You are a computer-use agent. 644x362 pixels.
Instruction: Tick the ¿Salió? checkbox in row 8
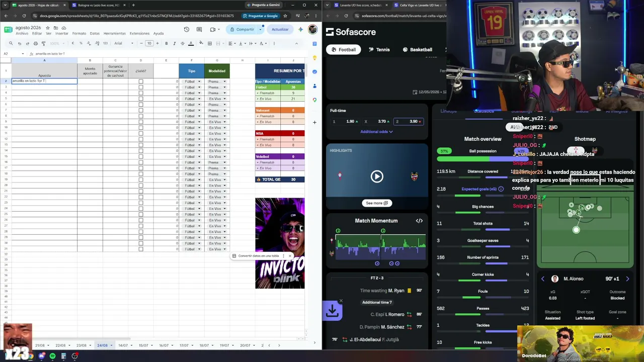click(141, 116)
